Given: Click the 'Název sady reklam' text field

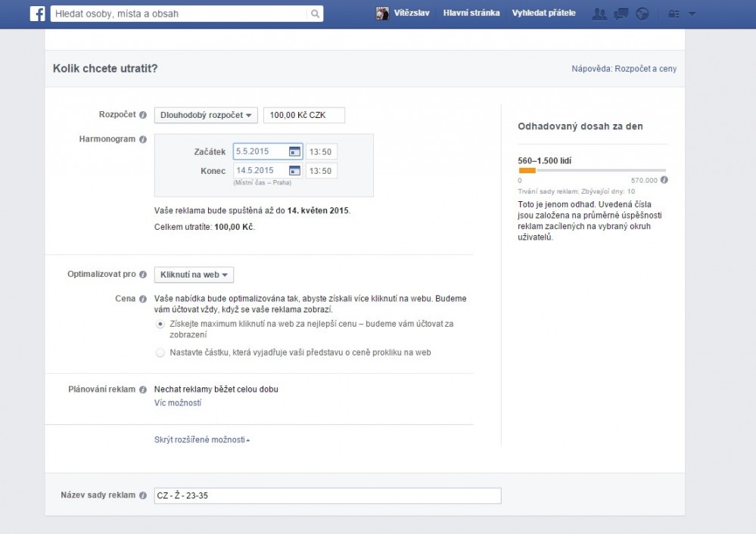Looking at the screenshot, I should click(327, 495).
